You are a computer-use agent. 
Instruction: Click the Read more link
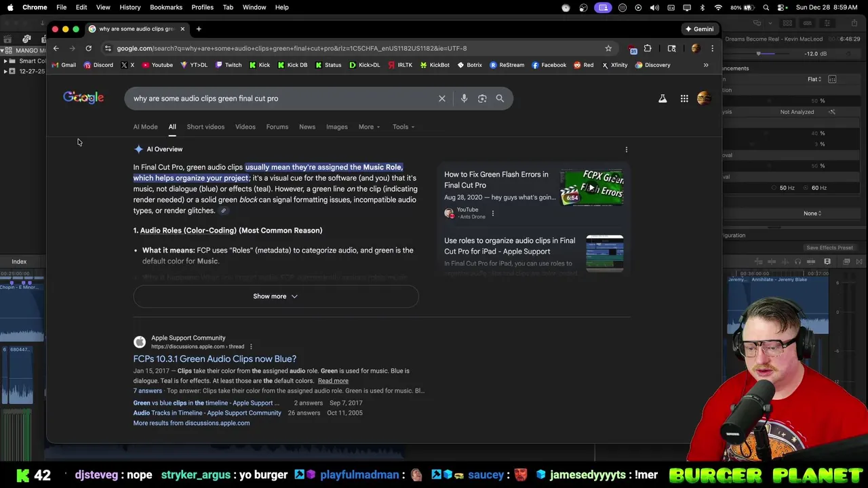[333, 381]
